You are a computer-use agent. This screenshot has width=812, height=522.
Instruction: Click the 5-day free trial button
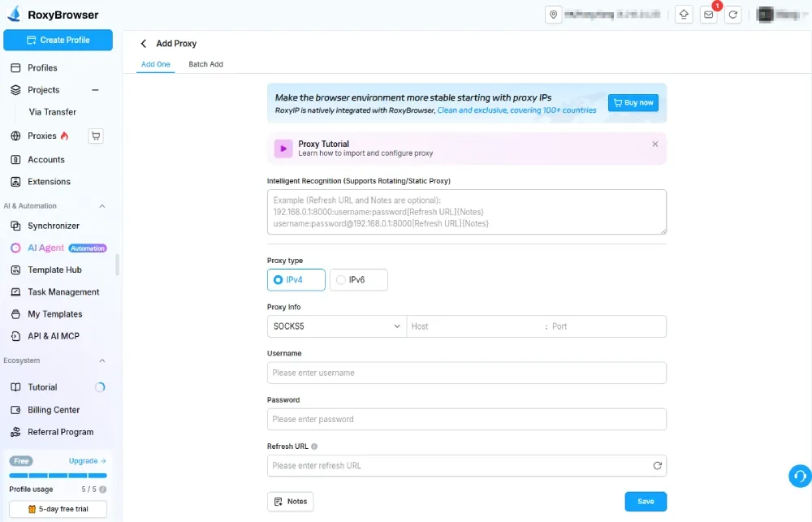tap(58, 509)
